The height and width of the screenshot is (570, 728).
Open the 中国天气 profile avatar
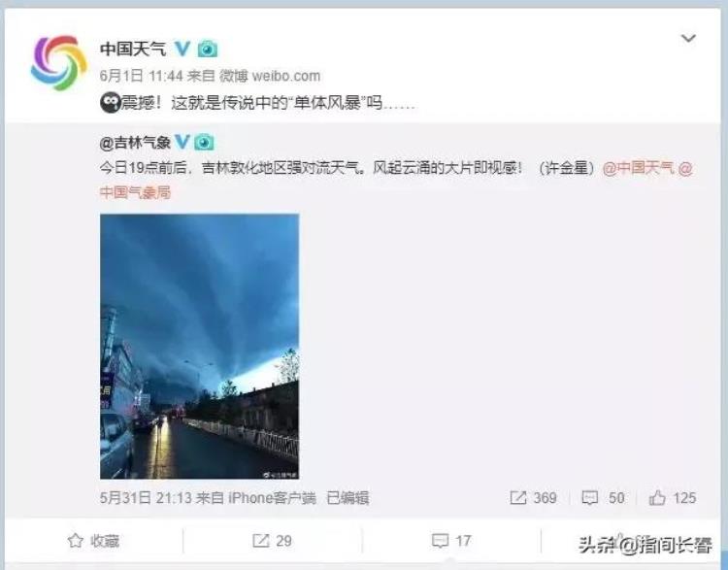[x=58, y=62]
